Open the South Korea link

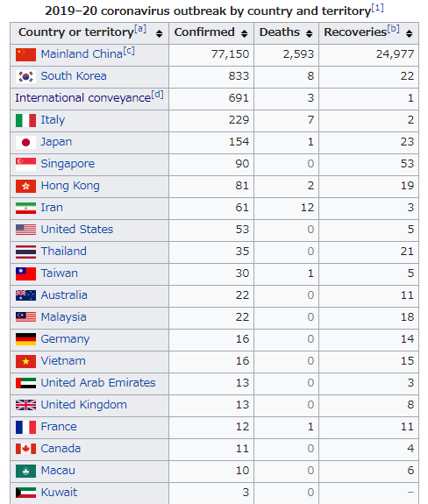pyautogui.click(x=74, y=76)
